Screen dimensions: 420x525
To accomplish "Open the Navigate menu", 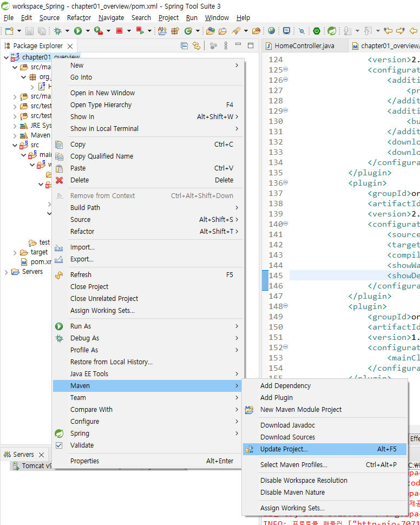I will 111,18.
